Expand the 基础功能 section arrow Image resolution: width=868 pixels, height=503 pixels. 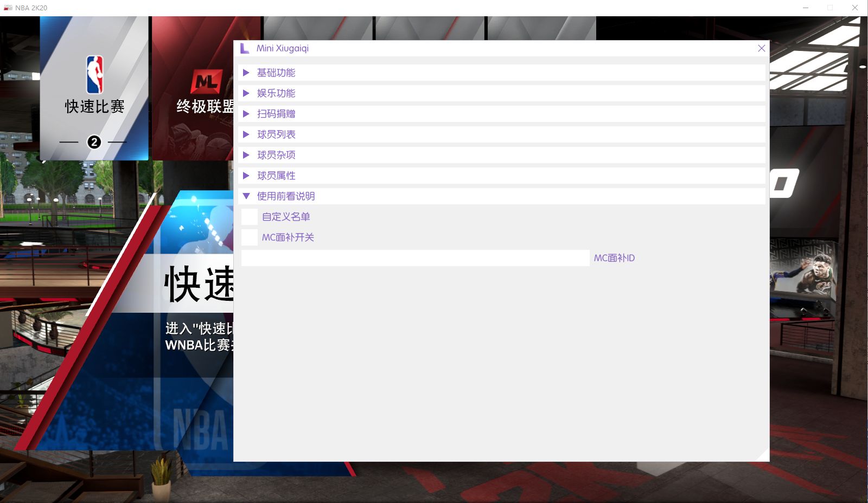tap(246, 73)
